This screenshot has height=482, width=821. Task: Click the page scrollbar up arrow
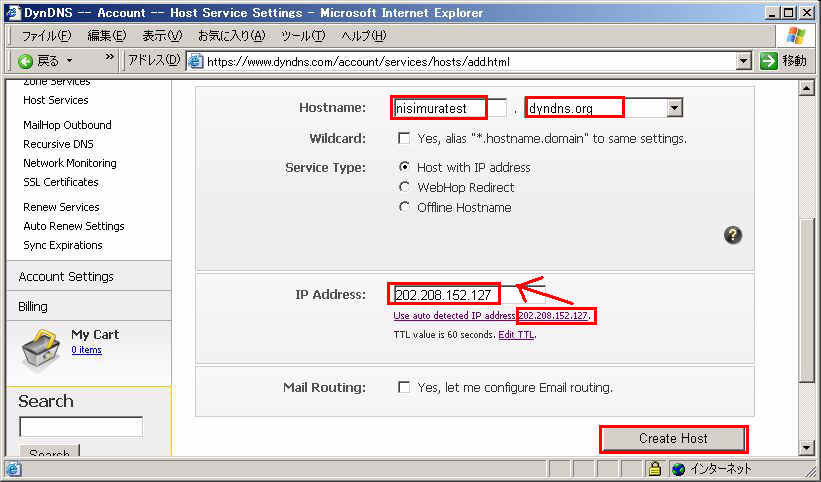point(806,88)
